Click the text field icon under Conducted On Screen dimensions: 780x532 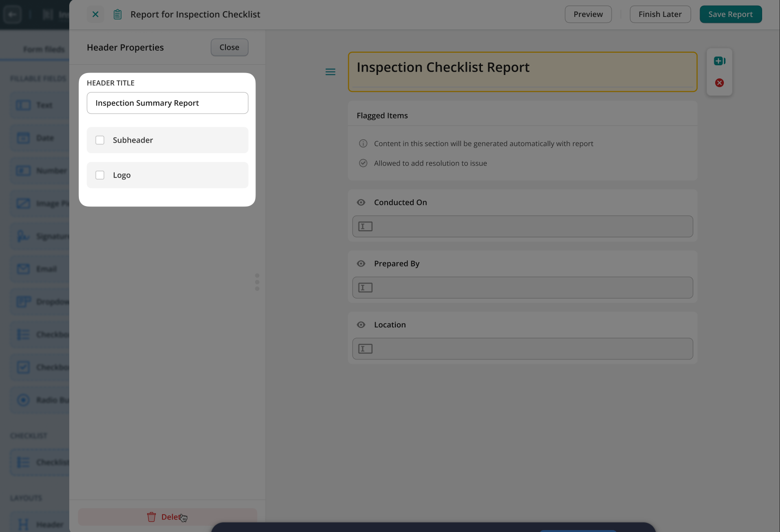(x=365, y=226)
